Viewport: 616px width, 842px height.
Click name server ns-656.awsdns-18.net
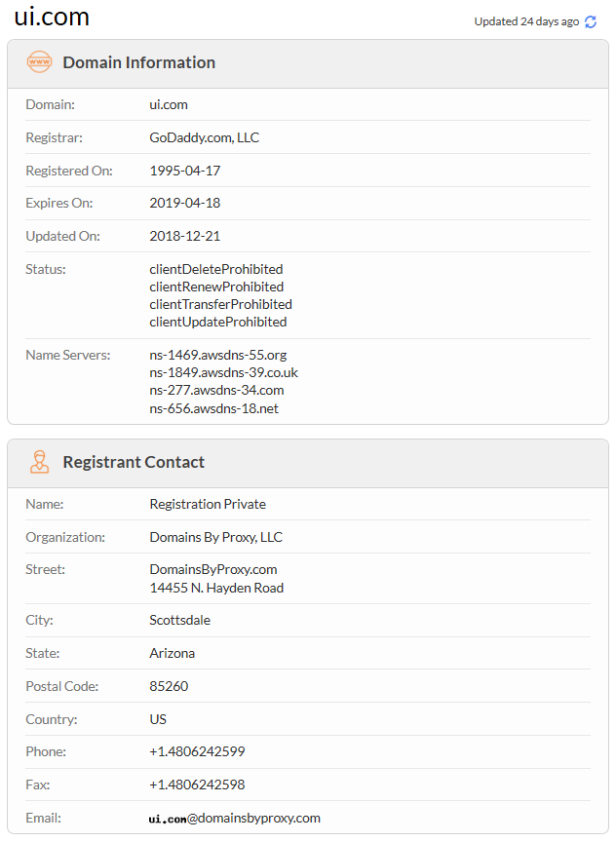[213, 408]
